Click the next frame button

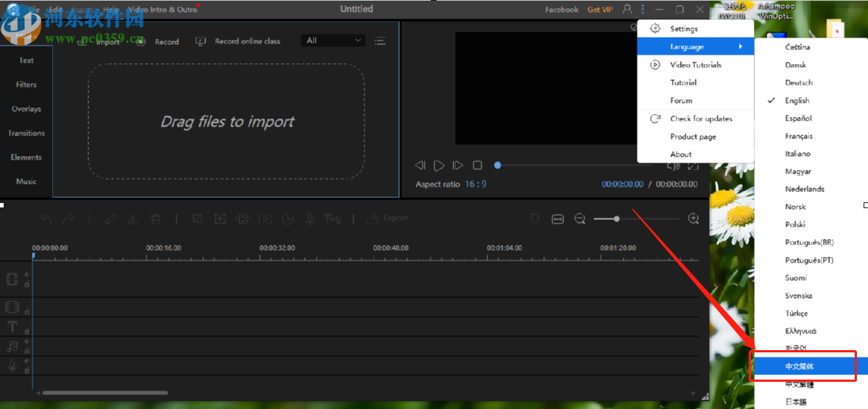458,165
